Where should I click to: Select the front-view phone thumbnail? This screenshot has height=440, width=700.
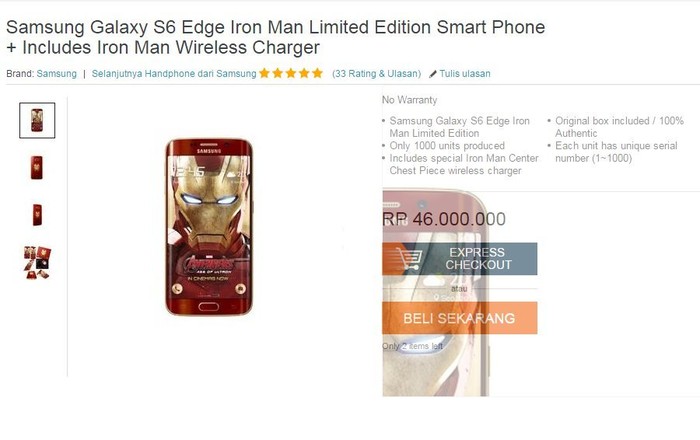coord(37,120)
